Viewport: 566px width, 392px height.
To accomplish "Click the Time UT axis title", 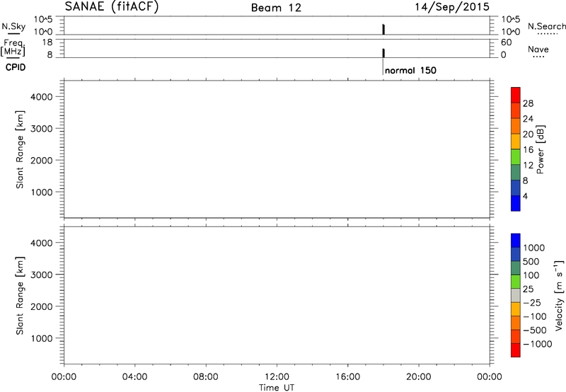I will [277, 387].
